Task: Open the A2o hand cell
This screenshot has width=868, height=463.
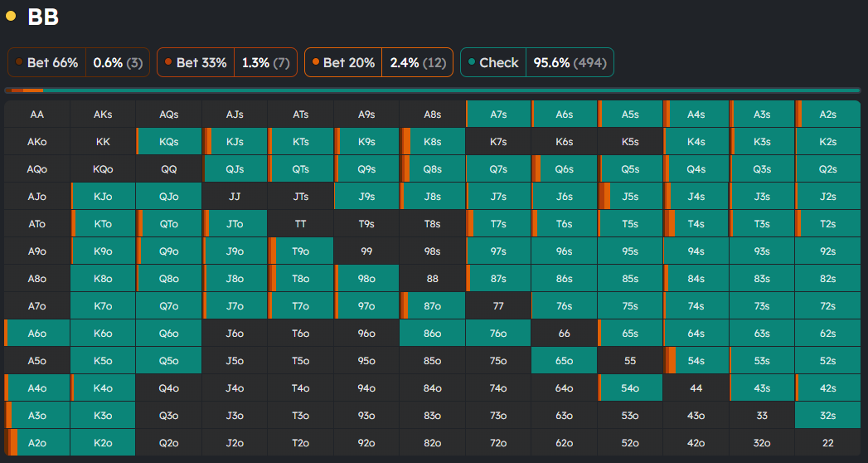Action: [36, 442]
